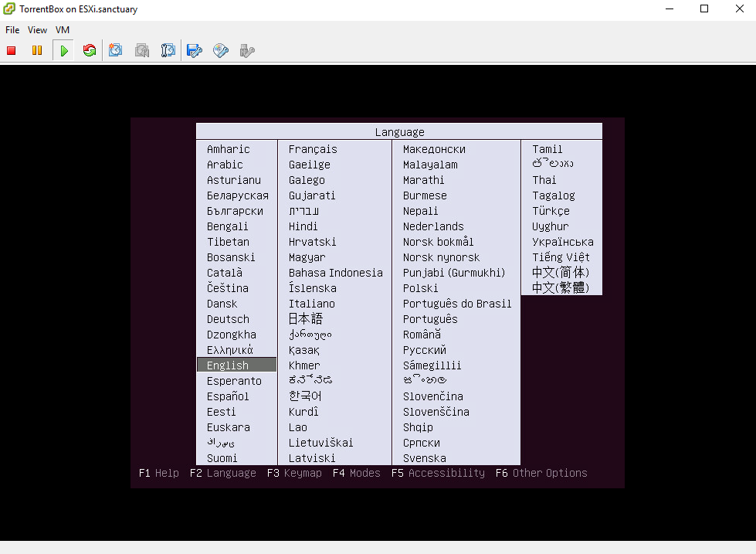The width and height of the screenshot is (756, 554).
Task: Open the File menu
Action: (x=12, y=30)
